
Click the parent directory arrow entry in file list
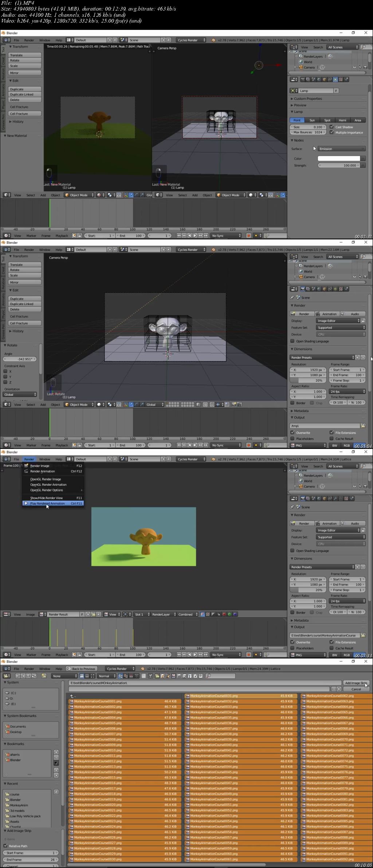point(72,696)
